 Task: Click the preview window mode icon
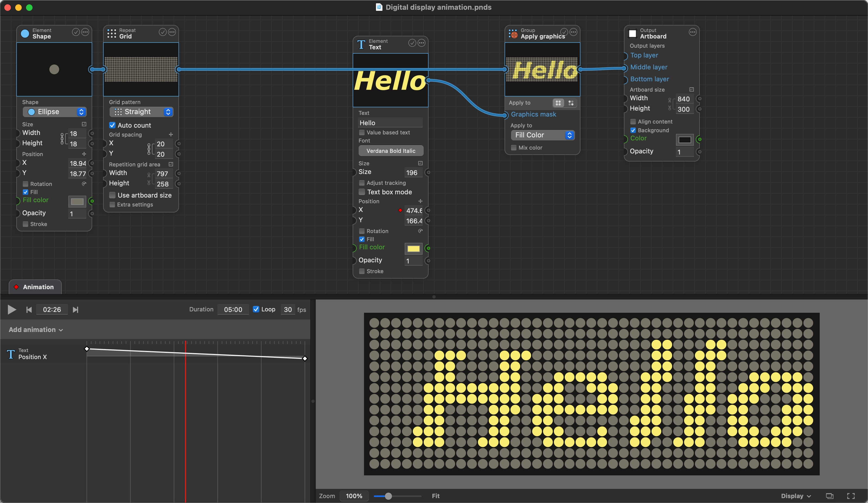(830, 496)
